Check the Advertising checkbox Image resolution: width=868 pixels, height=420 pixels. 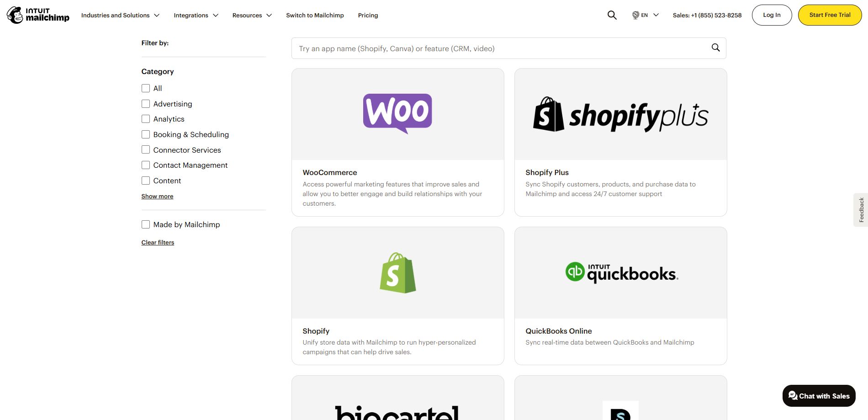tap(146, 104)
